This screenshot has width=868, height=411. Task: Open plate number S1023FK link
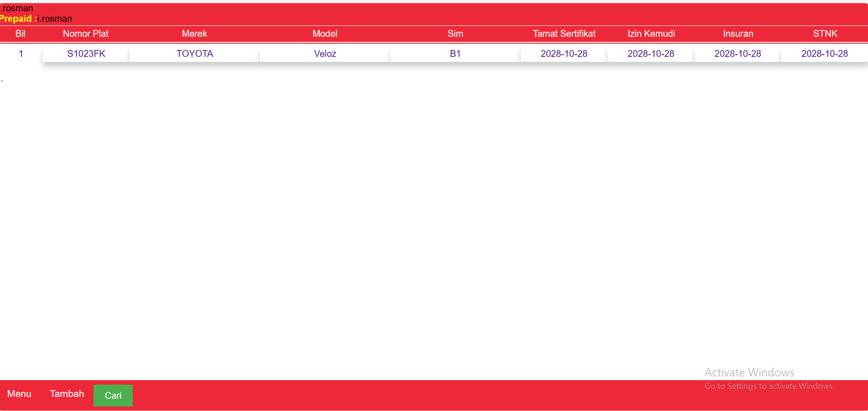click(86, 54)
